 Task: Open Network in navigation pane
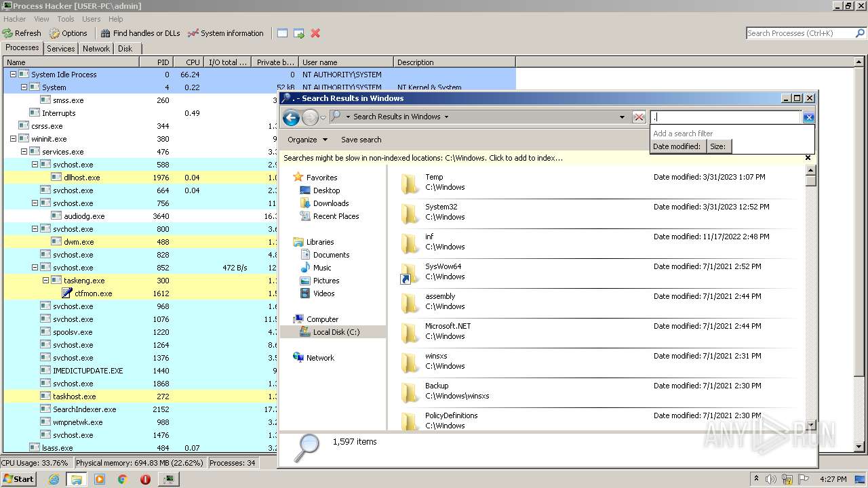[x=314, y=358]
